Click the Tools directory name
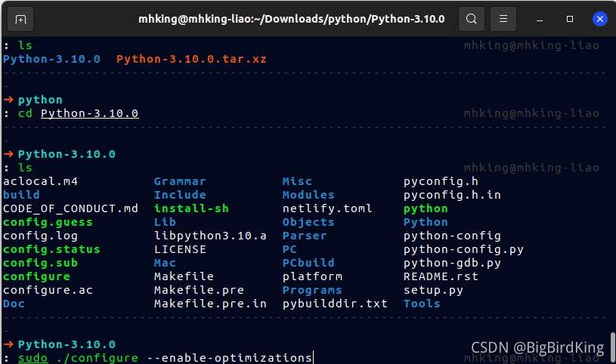The height and width of the screenshot is (364, 616). click(422, 304)
